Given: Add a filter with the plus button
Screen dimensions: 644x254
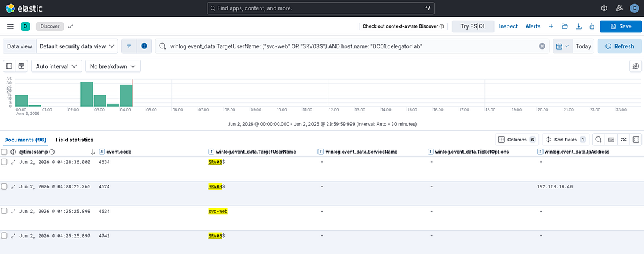Looking at the screenshot, I should coord(144,46).
